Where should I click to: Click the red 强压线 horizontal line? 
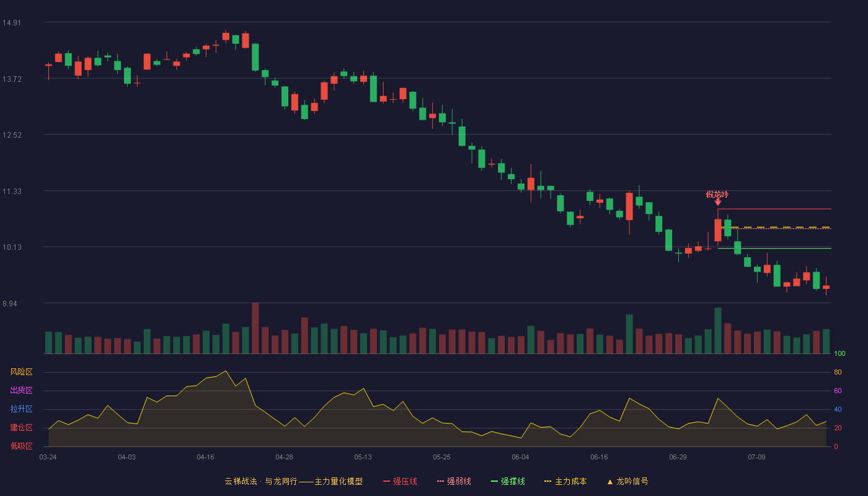[x=774, y=209]
